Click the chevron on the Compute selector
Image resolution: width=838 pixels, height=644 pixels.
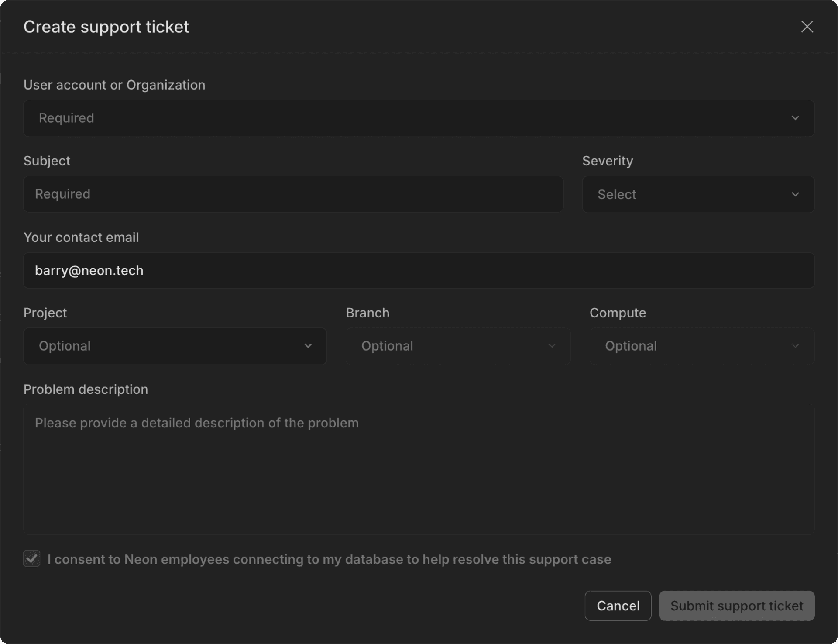coord(795,346)
